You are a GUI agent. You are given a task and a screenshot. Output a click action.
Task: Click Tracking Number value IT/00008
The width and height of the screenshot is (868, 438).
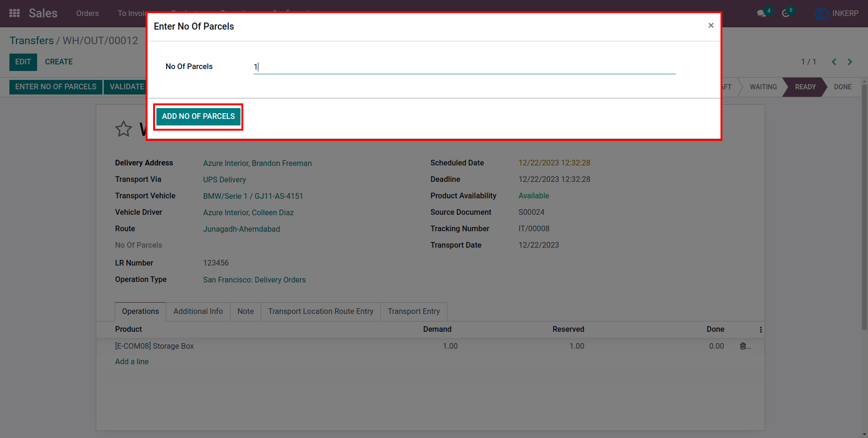coord(534,229)
